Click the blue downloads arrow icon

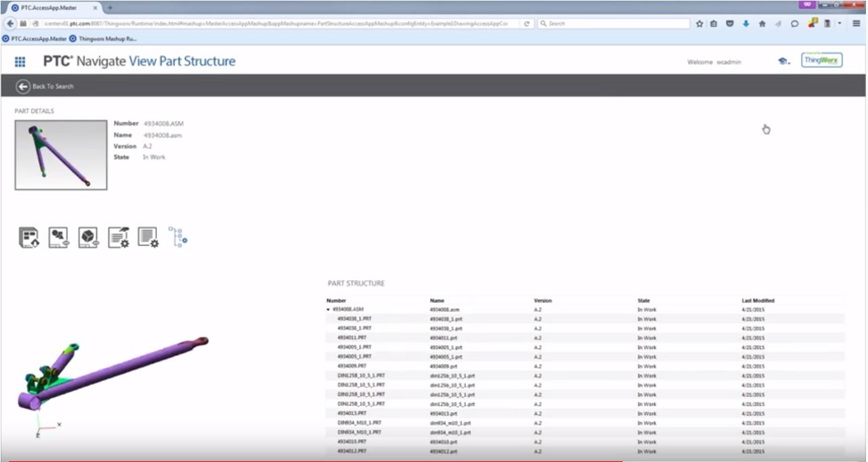[746, 24]
